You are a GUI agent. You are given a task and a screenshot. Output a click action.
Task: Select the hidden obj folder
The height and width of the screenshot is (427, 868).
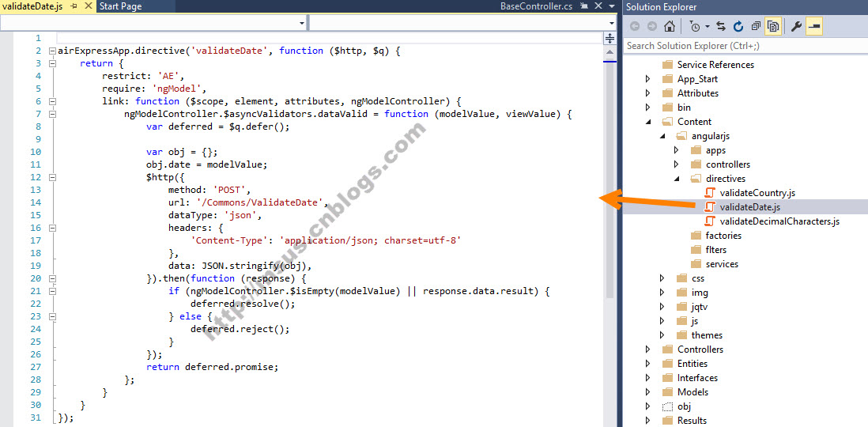coord(684,406)
